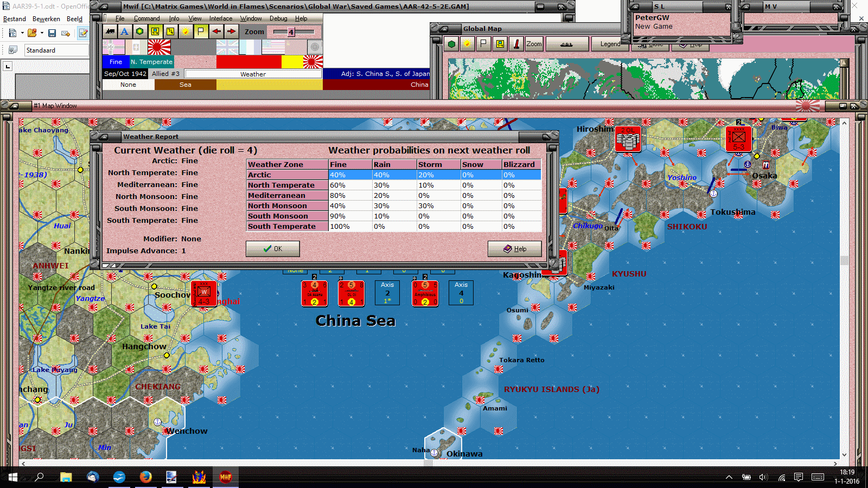This screenshot has height=488, width=868.
Task: Click the Blizzard column header
Action: 521,165
